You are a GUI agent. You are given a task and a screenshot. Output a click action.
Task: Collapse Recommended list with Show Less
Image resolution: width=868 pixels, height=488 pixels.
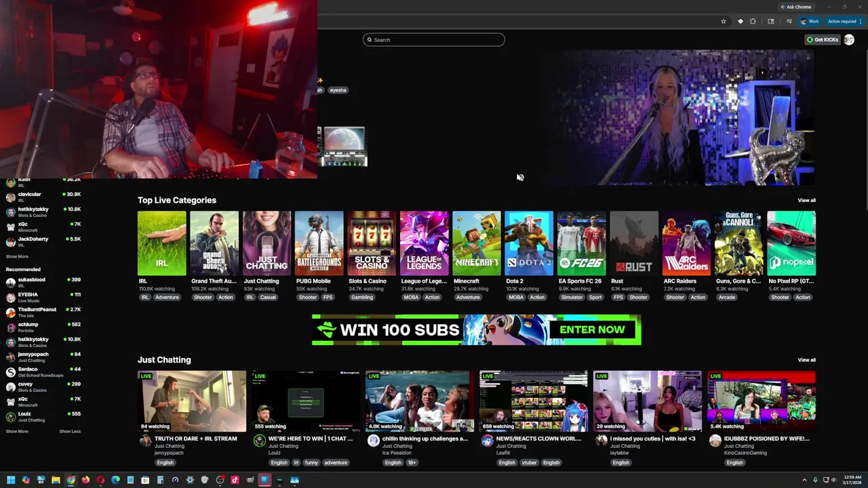pyautogui.click(x=70, y=431)
